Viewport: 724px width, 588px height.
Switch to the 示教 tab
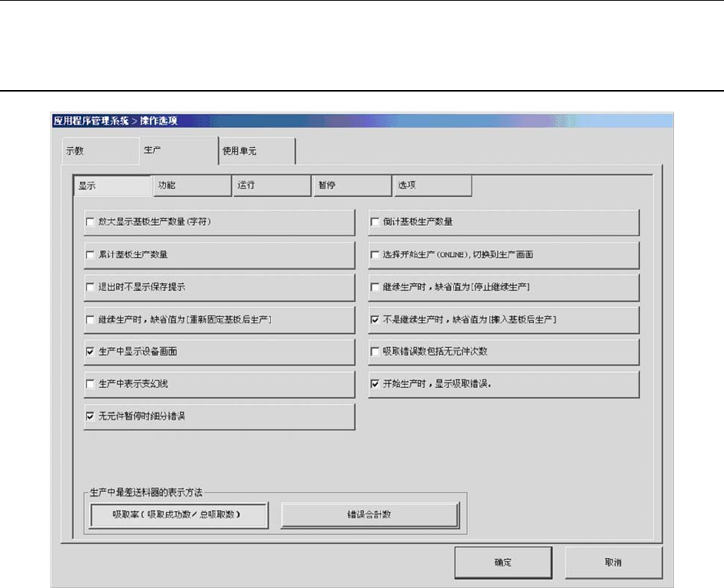(100, 151)
